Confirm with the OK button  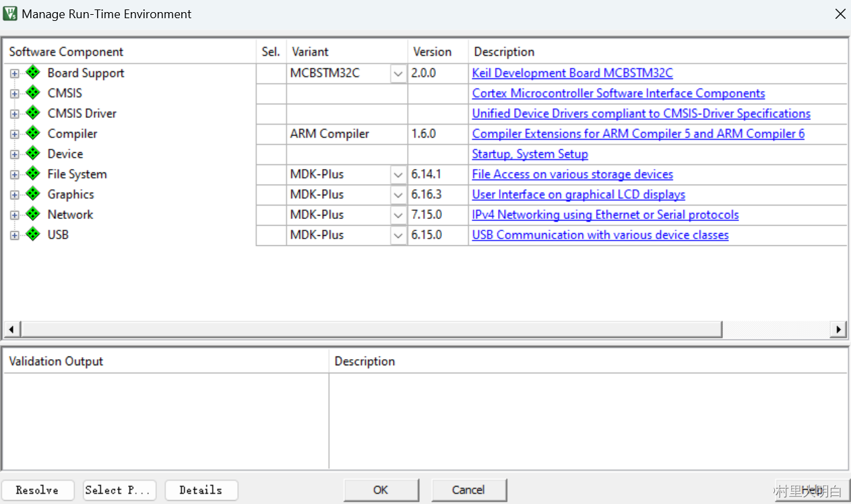(x=381, y=490)
